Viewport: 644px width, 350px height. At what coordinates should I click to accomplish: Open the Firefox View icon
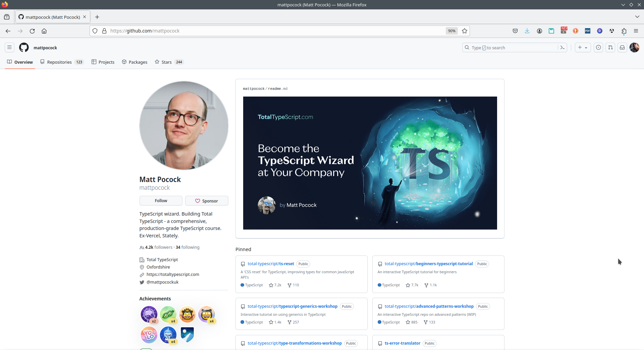coord(7,17)
